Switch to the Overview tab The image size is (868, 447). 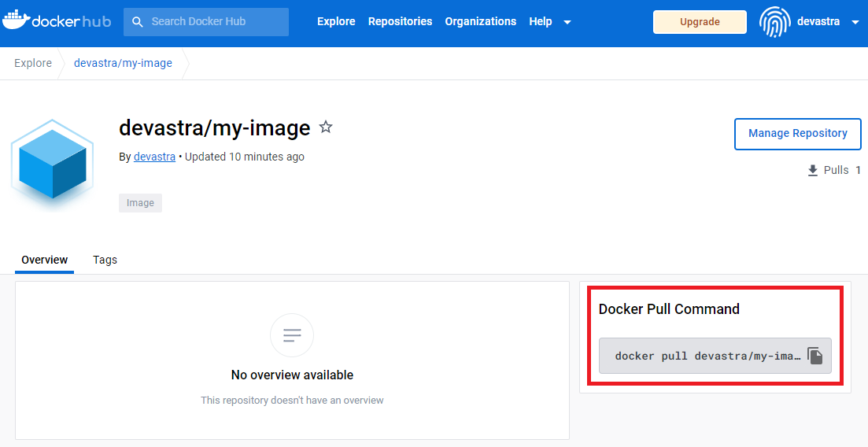point(44,260)
